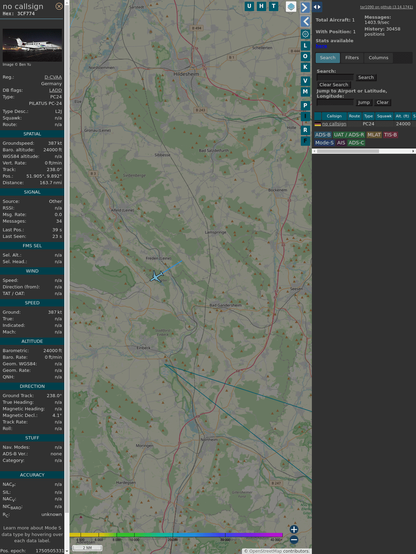Image resolution: width=416 pixels, height=554 pixels.
Task: Toggle the K map option button
Action: tap(305, 67)
